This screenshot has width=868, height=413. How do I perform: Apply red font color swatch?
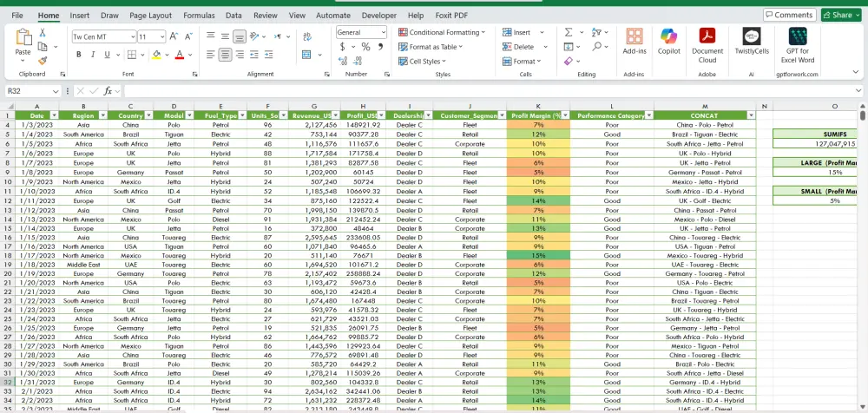coord(180,55)
